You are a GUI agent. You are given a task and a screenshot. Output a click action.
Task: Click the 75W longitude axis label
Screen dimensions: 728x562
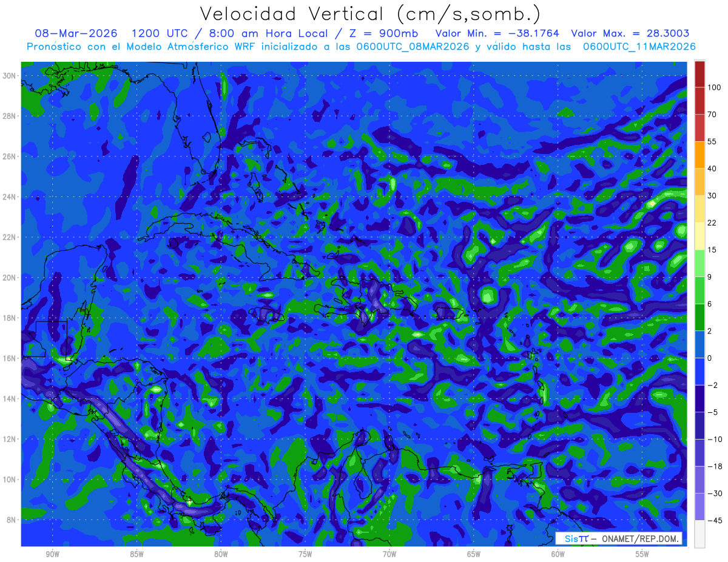pos(305,554)
